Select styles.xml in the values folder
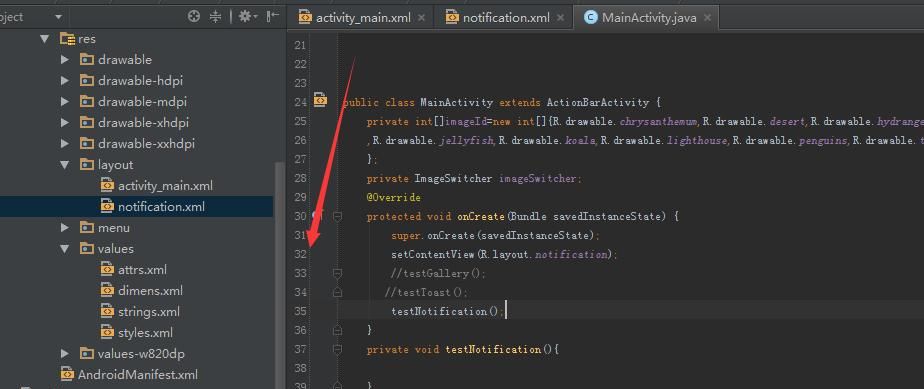The image size is (924, 389). click(x=146, y=333)
